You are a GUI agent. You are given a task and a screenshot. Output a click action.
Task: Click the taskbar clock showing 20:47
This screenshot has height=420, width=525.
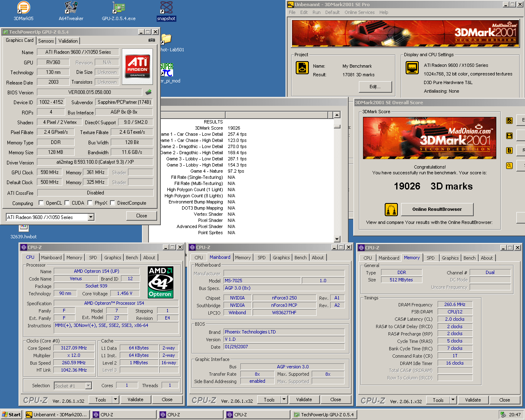(x=515, y=415)
